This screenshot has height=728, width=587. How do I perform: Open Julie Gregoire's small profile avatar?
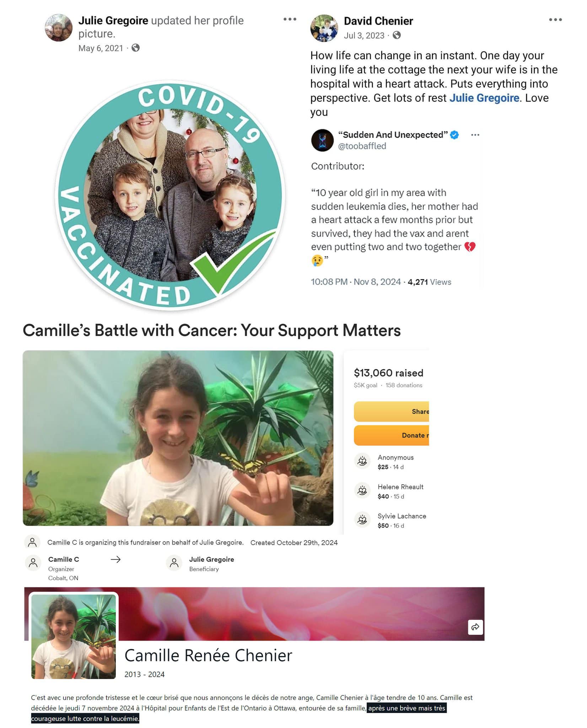coord(59,28)
